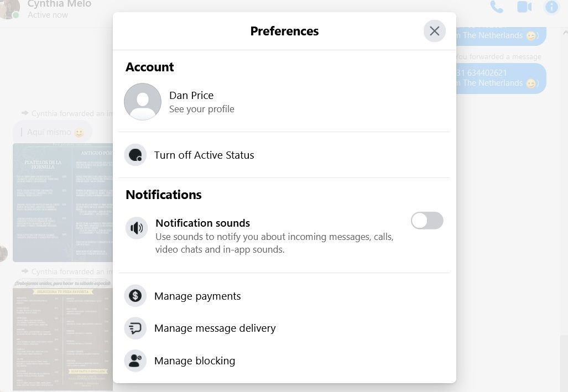Open Manage blocking settings

pos(195,361)
